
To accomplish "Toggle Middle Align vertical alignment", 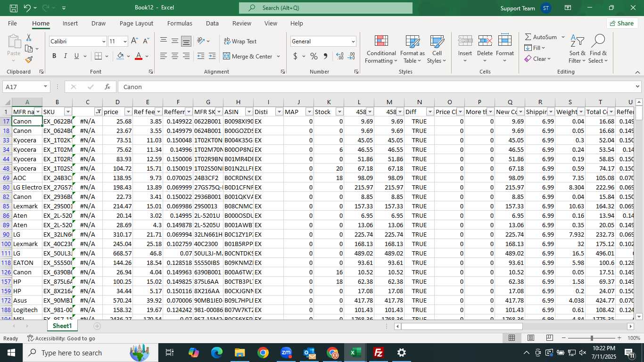I will pyautogui.click(x=175, y=41).
